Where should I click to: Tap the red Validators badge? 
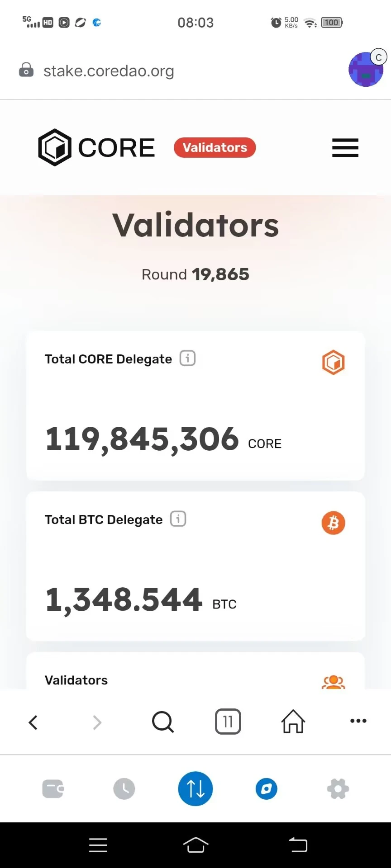tap(215, 148)
